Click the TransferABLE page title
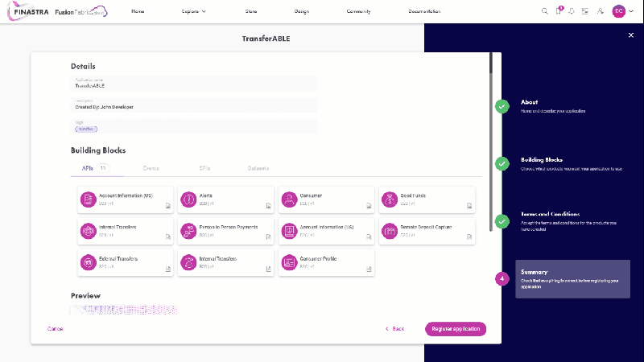Screen dimensions: 644x362 tap(266, 39)
